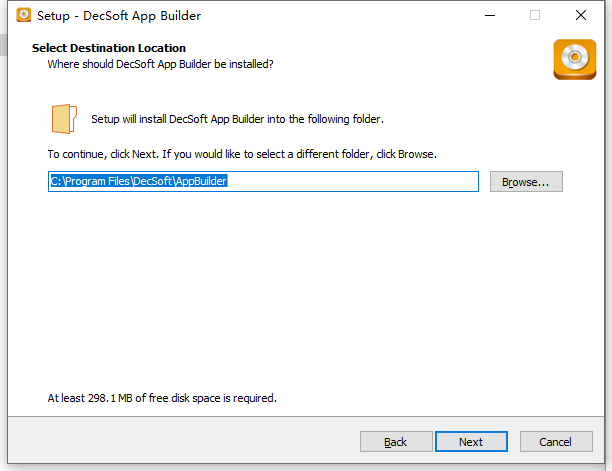Screen dimensions: 612x471
Task: Cancel the installation
Action: coord(556,442)
